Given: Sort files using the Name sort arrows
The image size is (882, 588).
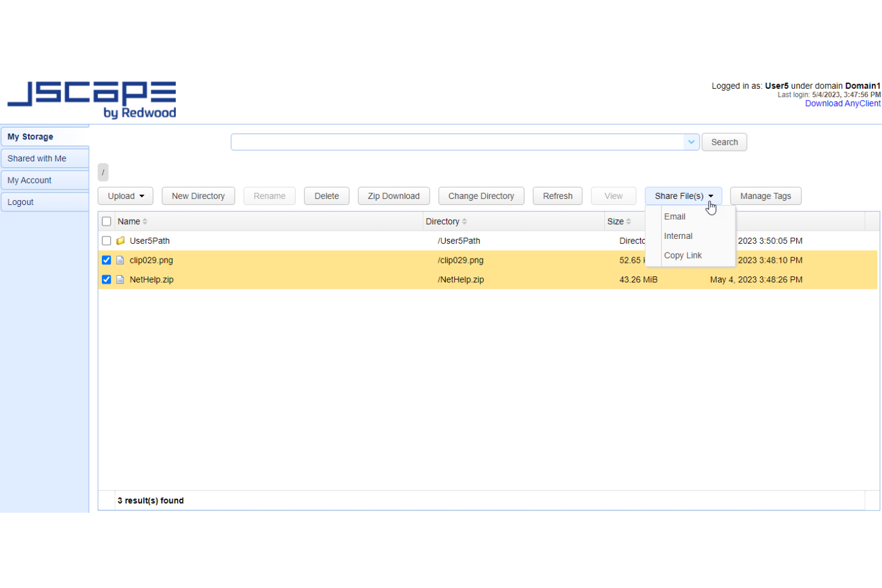Looking at the screenshot, I should tap(146, 221).
